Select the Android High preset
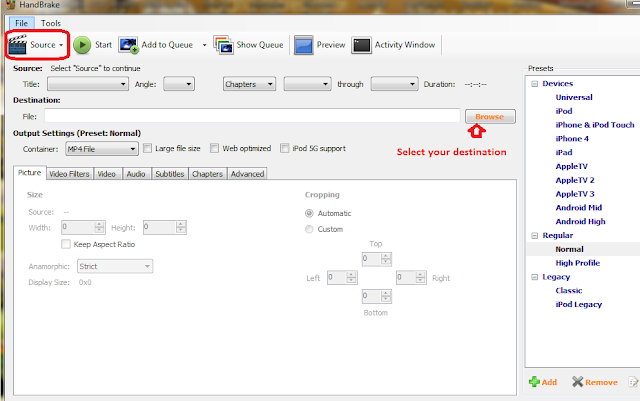The width and height of the screenshot is (640, 401). [x=580, y=222]
